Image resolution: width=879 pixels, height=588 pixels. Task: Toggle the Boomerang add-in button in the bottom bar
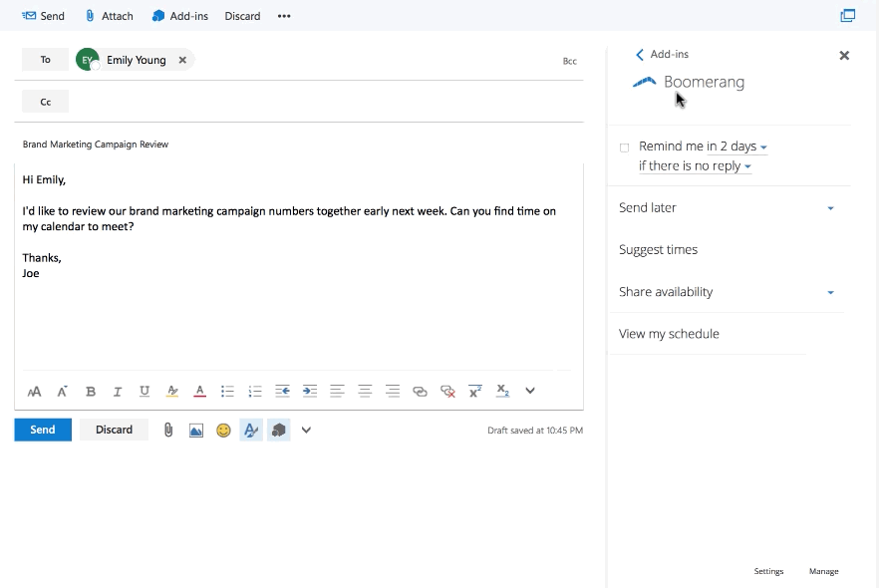point(279,431)
